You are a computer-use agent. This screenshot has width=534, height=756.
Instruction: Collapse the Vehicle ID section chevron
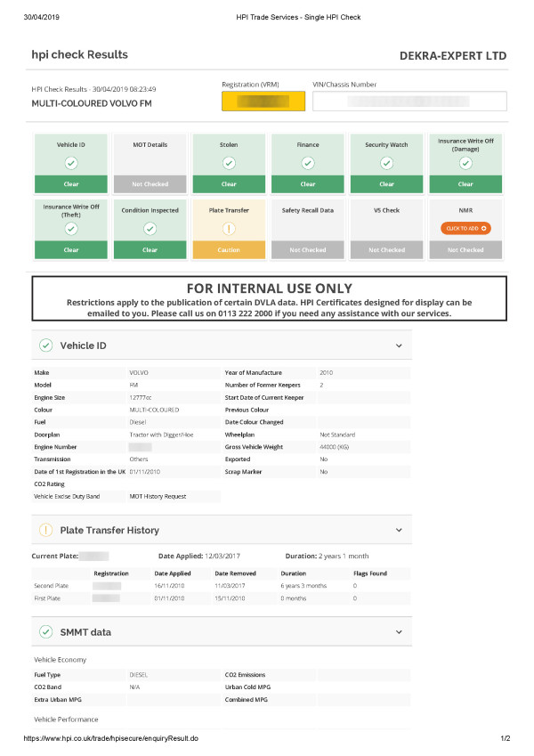pos(399,345)
